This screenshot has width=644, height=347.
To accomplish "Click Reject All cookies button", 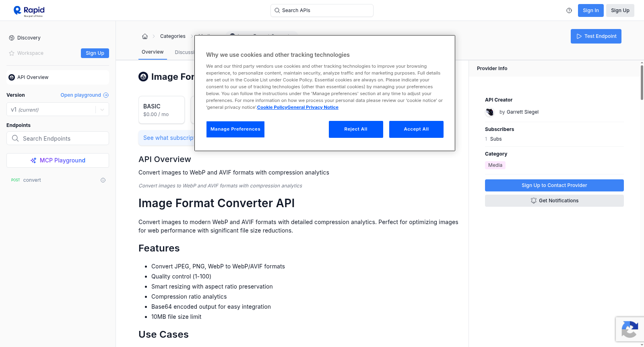I will coord(356,129).
